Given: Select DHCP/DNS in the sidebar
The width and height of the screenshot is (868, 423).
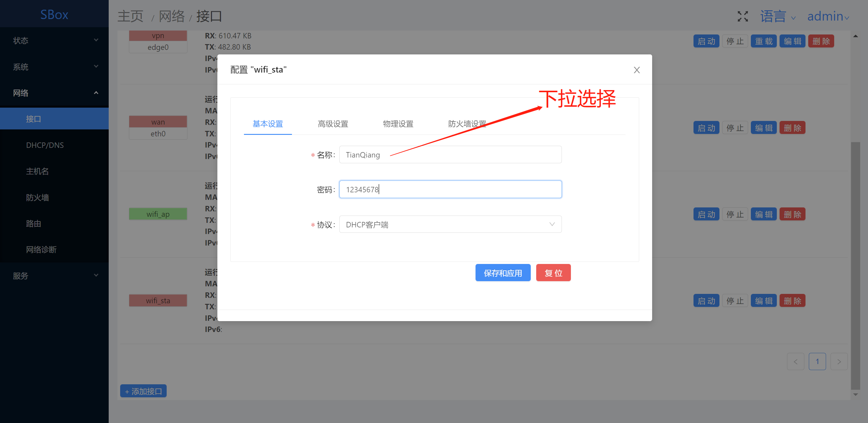Looking at the screenshot, I should tap(45, 145).
